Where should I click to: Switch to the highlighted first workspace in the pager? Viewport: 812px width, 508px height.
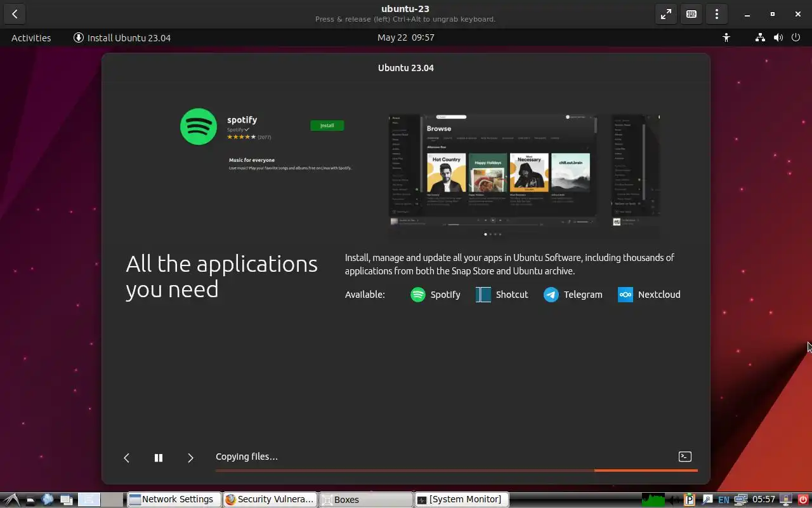pyautogui.click(x=89, y=500)
